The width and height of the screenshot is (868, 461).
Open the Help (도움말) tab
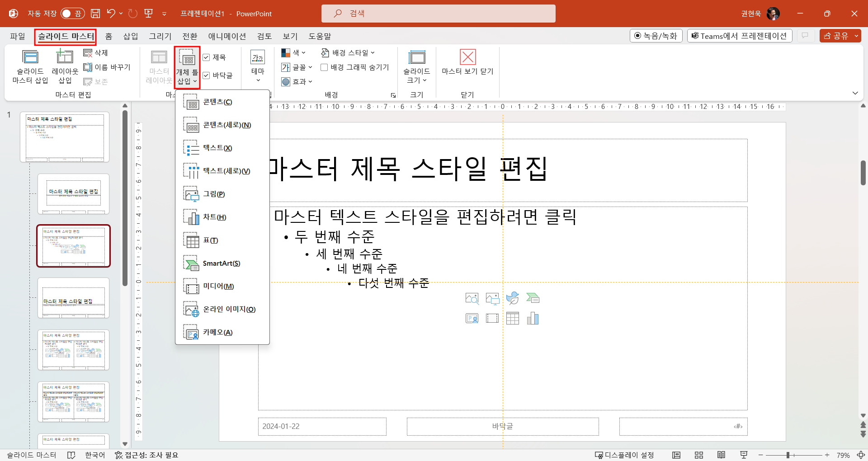320,36
